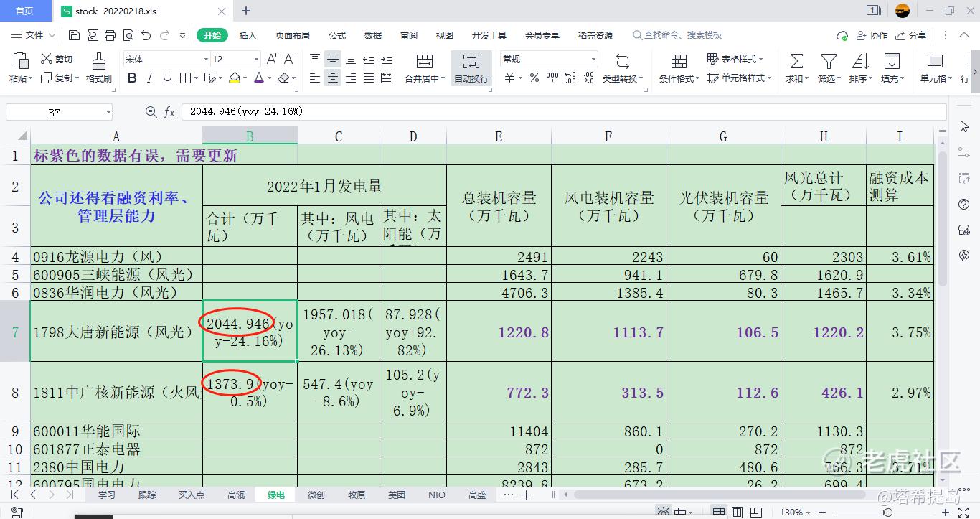Click the zoom slider handle in status bar
The image size is (980, 519).
887,513
